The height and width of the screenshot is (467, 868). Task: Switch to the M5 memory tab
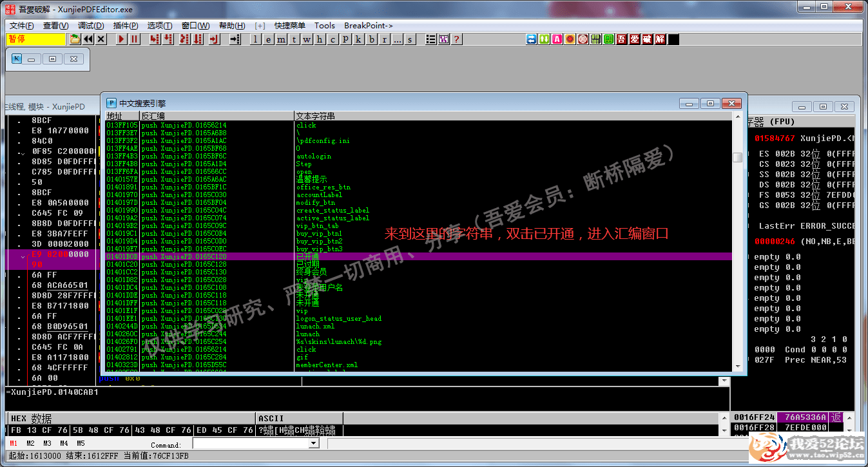[81, 444]
